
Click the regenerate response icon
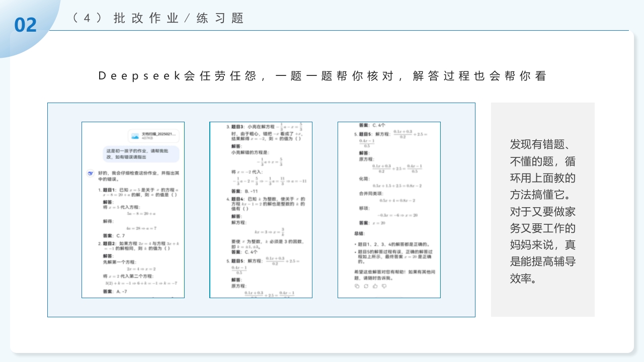(x=366, y=286)
